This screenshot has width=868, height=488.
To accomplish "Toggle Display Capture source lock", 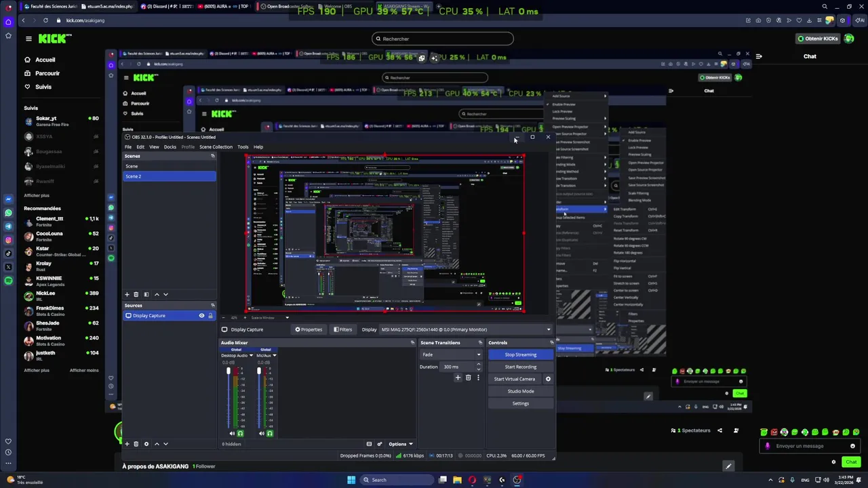I will tap(210, 316).
